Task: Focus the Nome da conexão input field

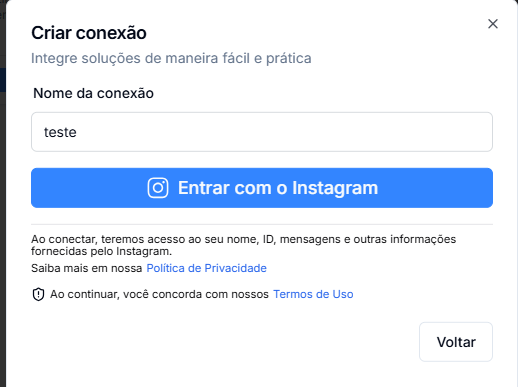Action: [x=262, y=132]
